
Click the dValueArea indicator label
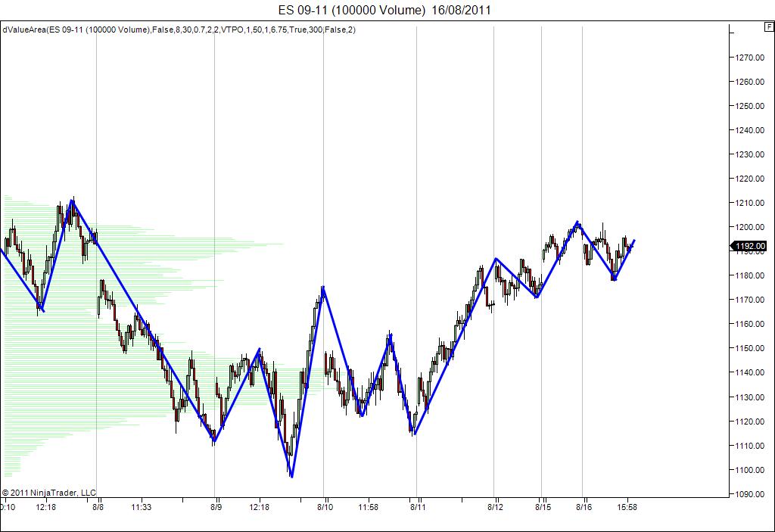click(x=179, y=30)
